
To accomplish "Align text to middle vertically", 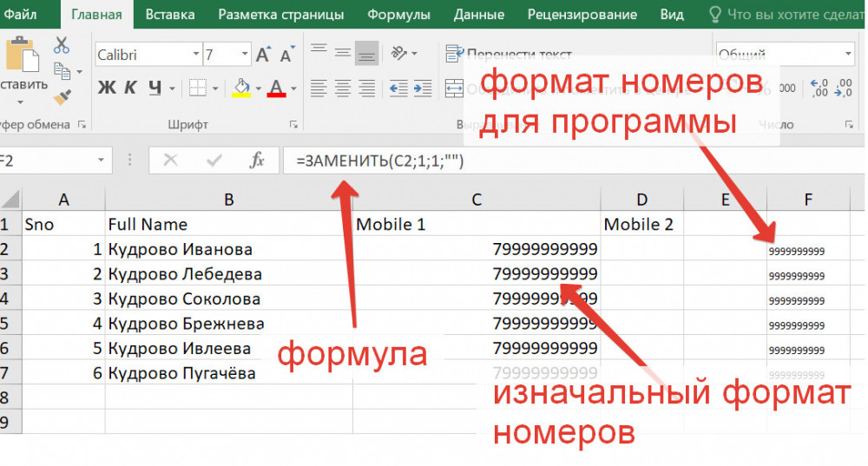I will coord(343,53).
